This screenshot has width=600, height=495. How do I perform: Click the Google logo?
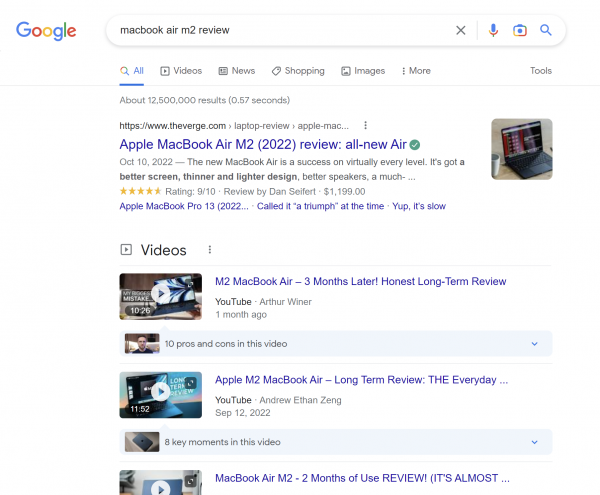(46, 31)
